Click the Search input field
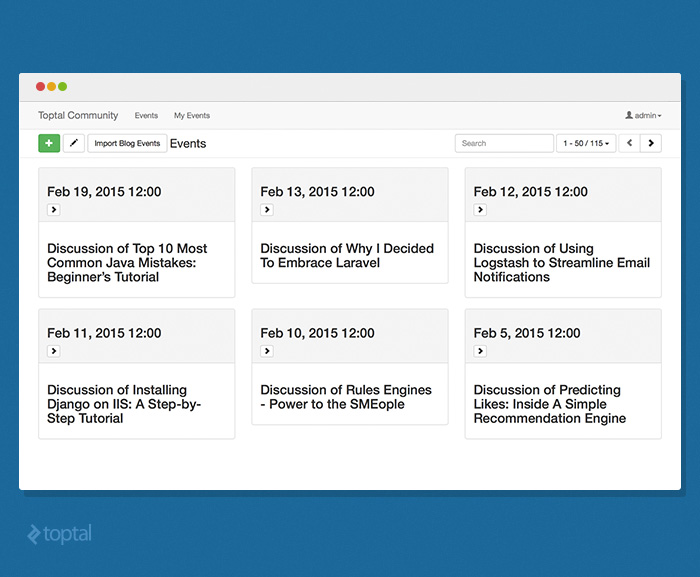 pyautogui.click(x=504, y=143)
